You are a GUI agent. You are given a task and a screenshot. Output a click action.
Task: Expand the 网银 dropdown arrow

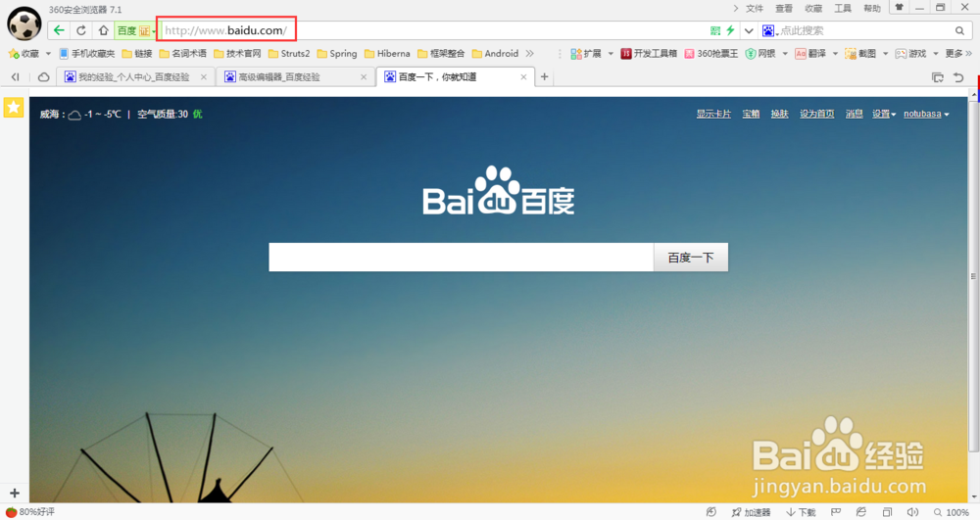tap(785, 54)
